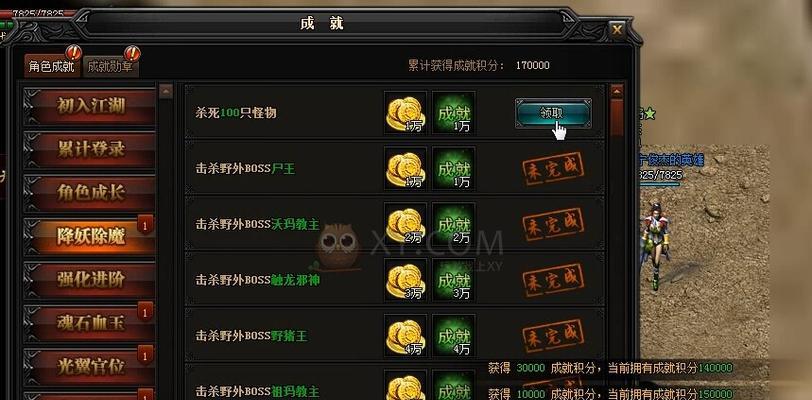The image size is (812, 400).
Task: Close the 成就 window
Action: click(617, 30)
